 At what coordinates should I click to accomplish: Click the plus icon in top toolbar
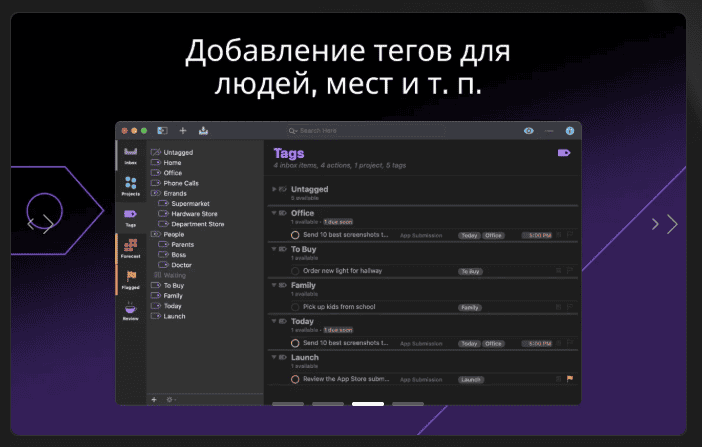point(183,130)
